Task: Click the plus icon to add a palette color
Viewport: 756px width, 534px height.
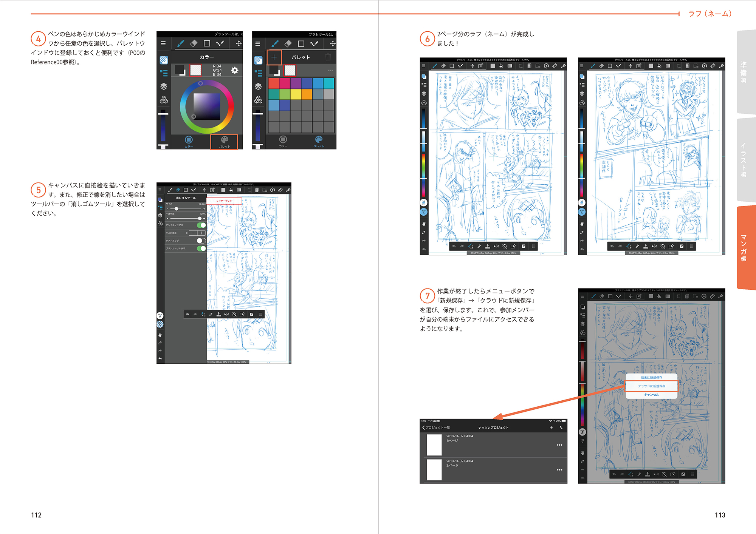Action: (274, 57)
